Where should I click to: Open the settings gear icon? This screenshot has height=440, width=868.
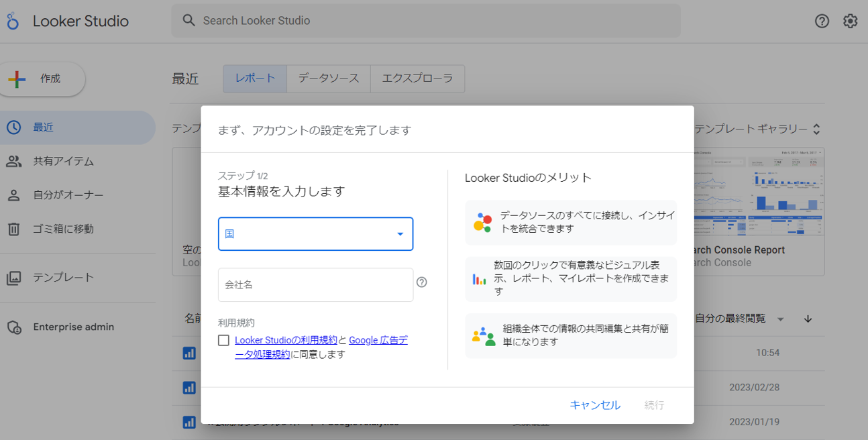850,21
